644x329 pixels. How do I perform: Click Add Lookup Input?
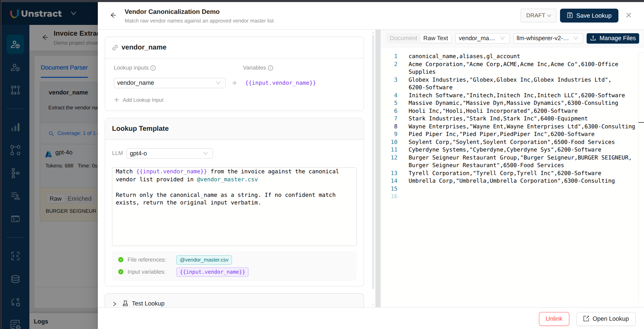[139, 100]
